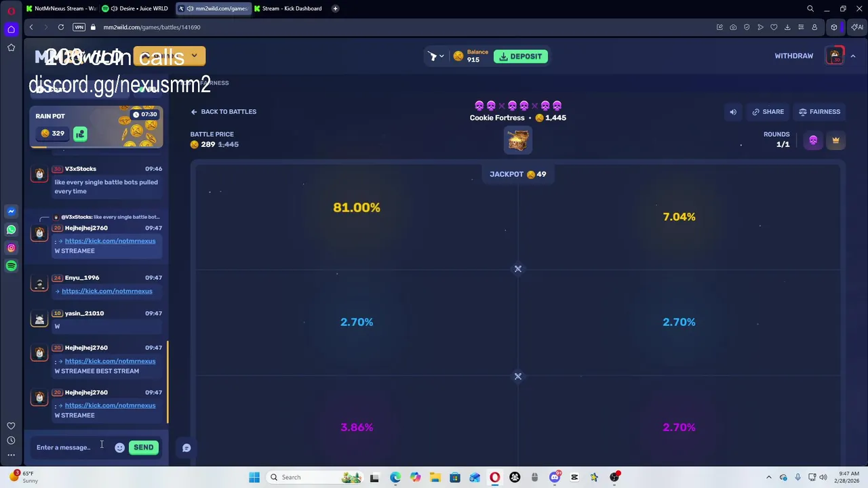Open Messenger in Opera sidebar
This screenshot has height=488, width=868.
[11, 211]
